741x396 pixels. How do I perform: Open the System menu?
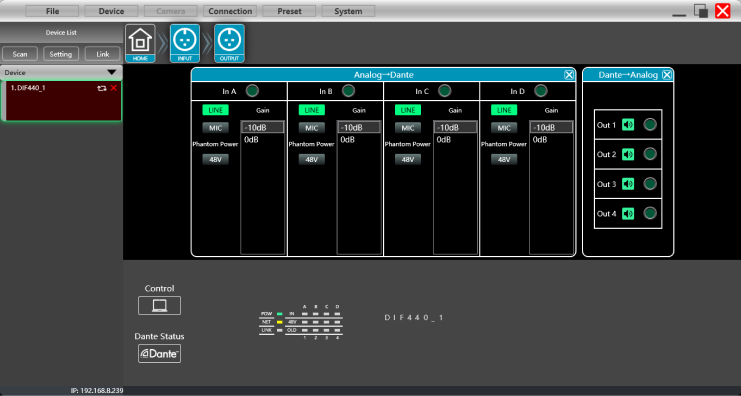point(348,11)
